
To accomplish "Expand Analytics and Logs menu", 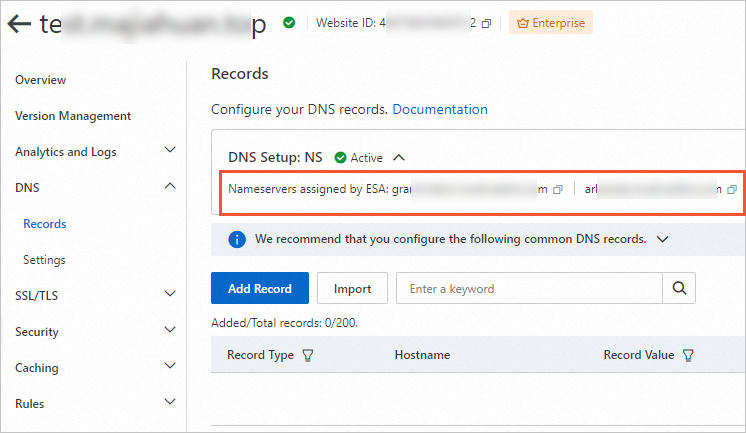I will click(170, 151).
